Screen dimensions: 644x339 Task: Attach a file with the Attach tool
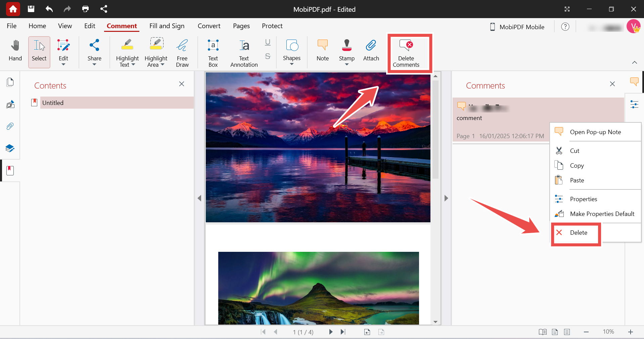(371, 51)
